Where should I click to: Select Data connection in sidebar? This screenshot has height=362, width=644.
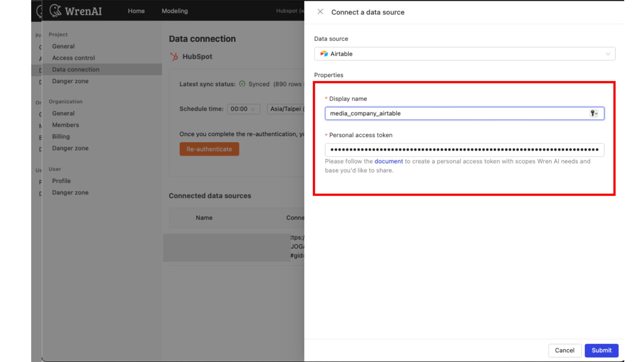(102, 69)
